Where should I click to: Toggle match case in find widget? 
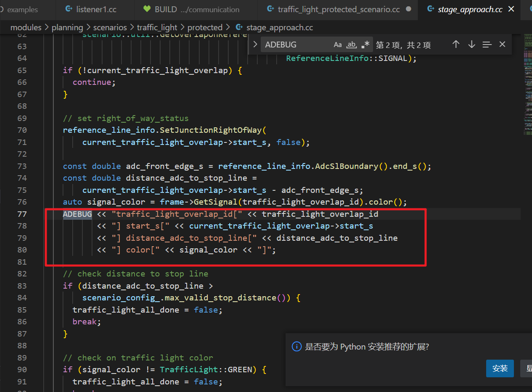click(338, 45)
